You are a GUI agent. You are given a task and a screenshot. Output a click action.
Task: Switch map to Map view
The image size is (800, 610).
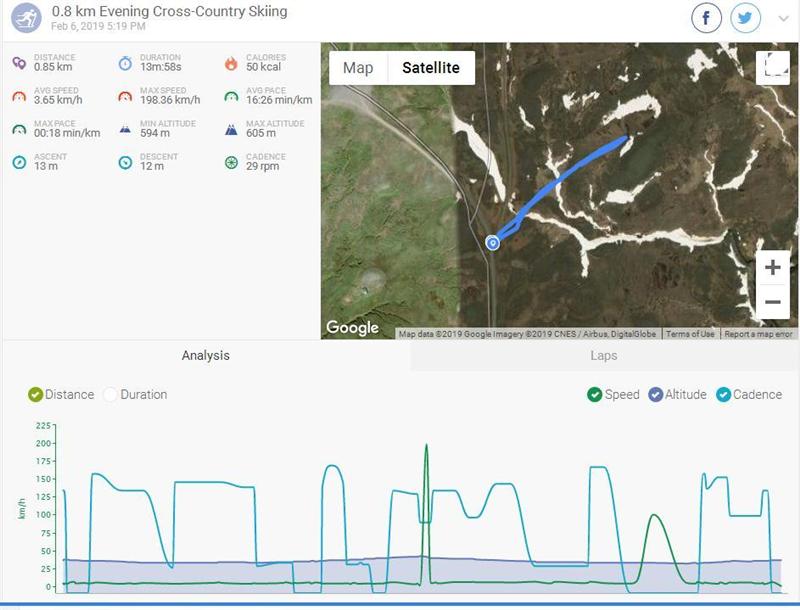(358, 68)
